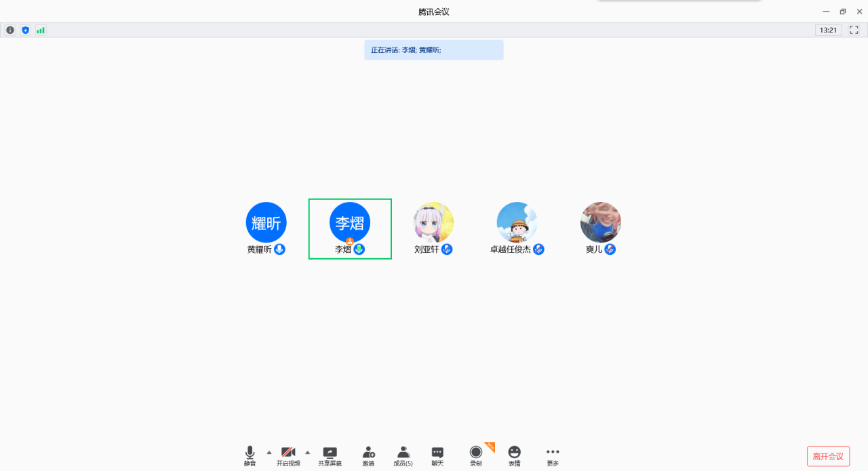
Task: Expand audio options arrow beside 静音
Action: (x=269, y=452)
